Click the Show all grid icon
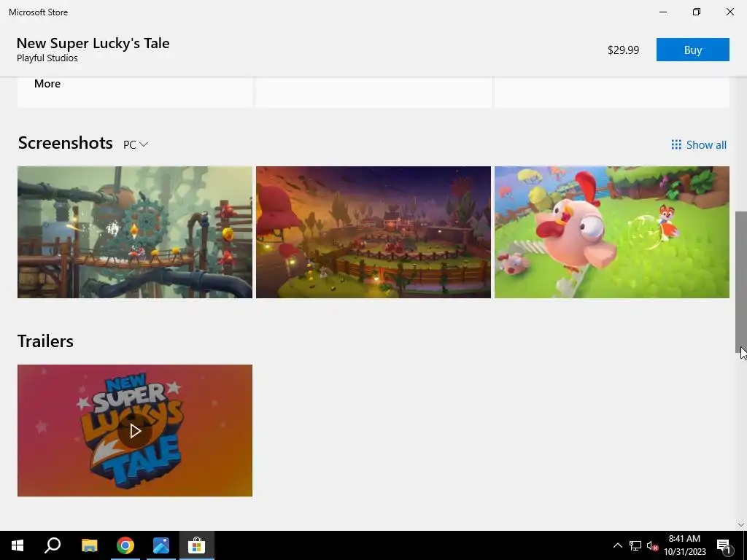Viewport: 747px width, 560px height. click(x=676, y=144)
